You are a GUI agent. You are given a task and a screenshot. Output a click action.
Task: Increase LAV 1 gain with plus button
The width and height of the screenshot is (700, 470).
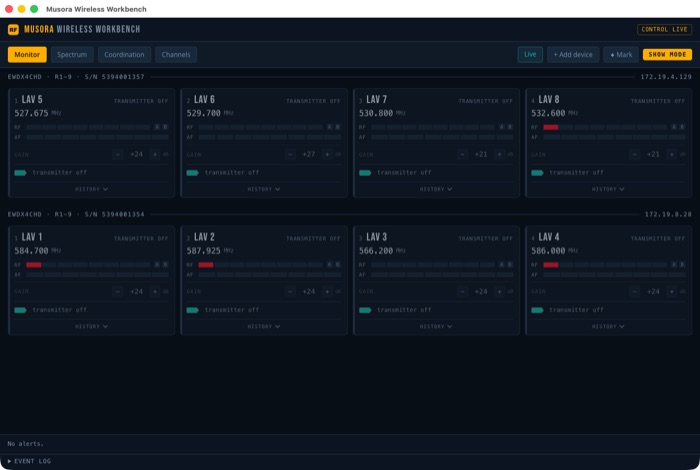[x=155, y=291]
